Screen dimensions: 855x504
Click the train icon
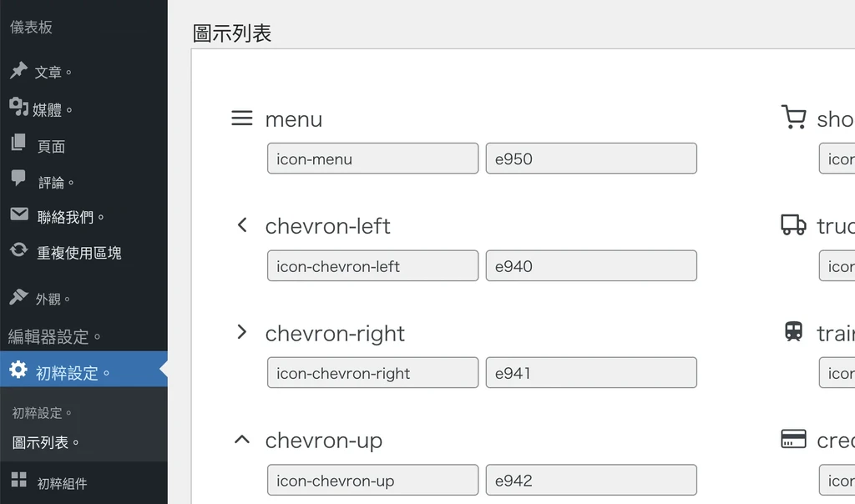(793, 331)
